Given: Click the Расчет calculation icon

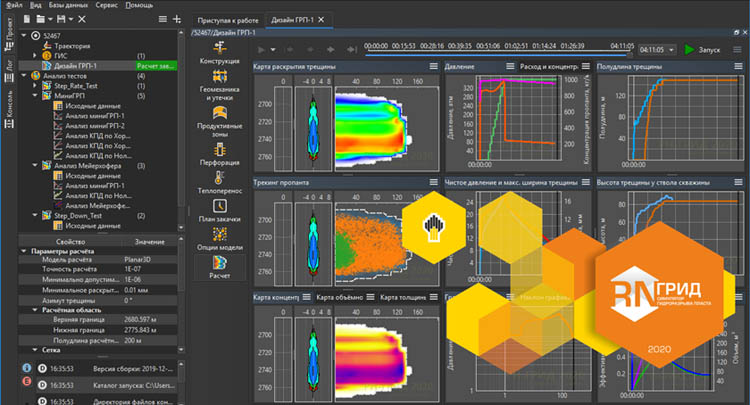Looking at the screenshot, I should [x=219, y=263].
